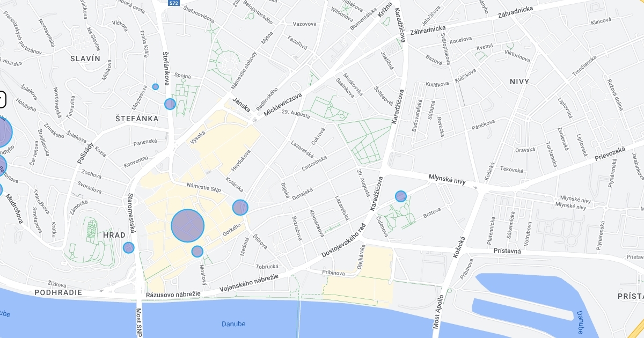Click the NIVY district label
Viewport: 644px width, 338px height.
click(519, 82)
